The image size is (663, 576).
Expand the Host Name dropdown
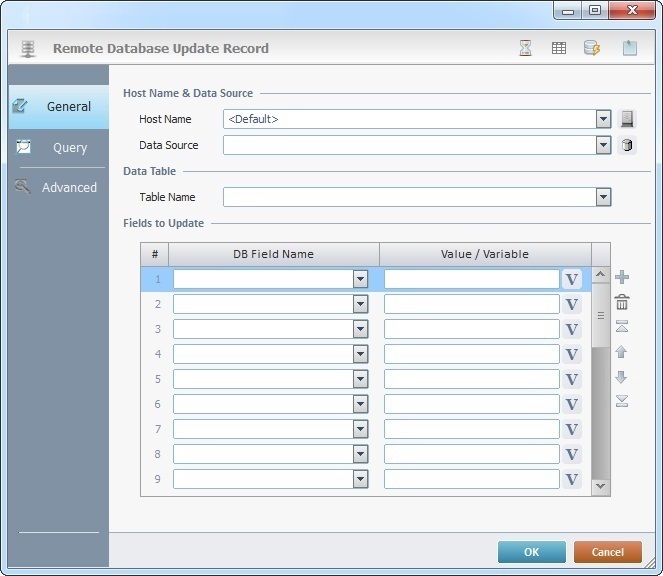pyautogui.click(x=603, y=119)
